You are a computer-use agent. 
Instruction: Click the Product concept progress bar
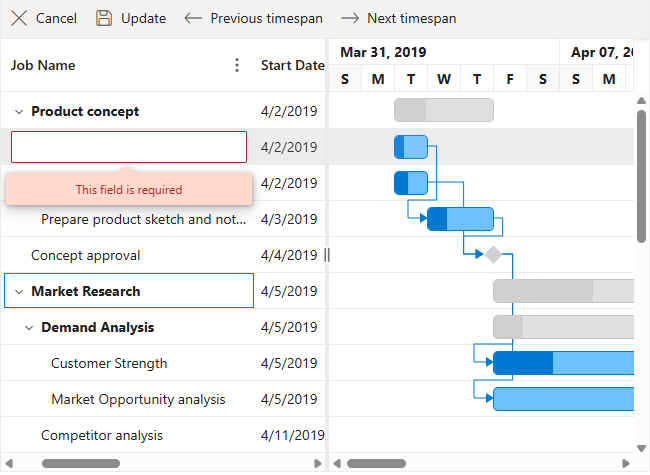(x=444, y=110)
